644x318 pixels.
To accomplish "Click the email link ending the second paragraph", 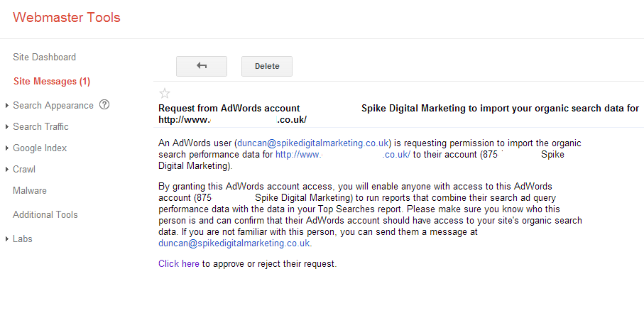I will (234, 243).
